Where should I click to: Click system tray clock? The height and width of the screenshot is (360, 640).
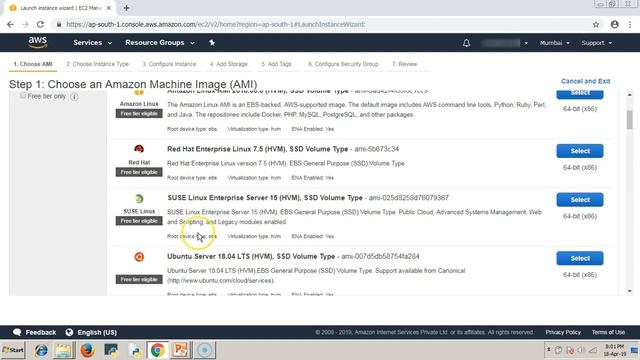click(615, 350)
